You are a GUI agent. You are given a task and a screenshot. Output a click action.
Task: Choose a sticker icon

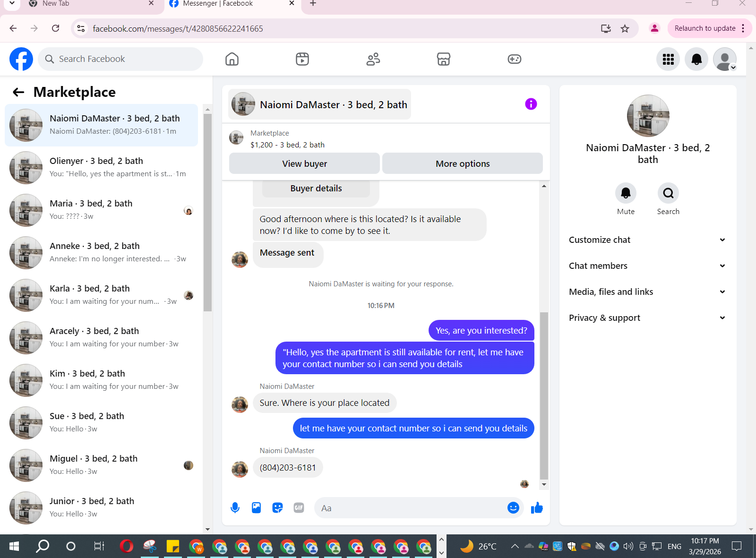coord(277,508)
